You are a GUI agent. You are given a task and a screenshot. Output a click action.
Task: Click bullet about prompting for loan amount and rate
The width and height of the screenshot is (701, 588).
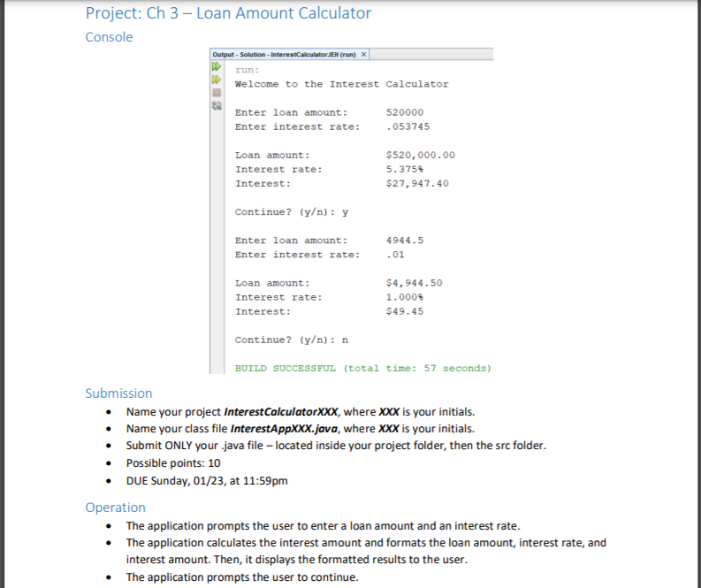324,526
